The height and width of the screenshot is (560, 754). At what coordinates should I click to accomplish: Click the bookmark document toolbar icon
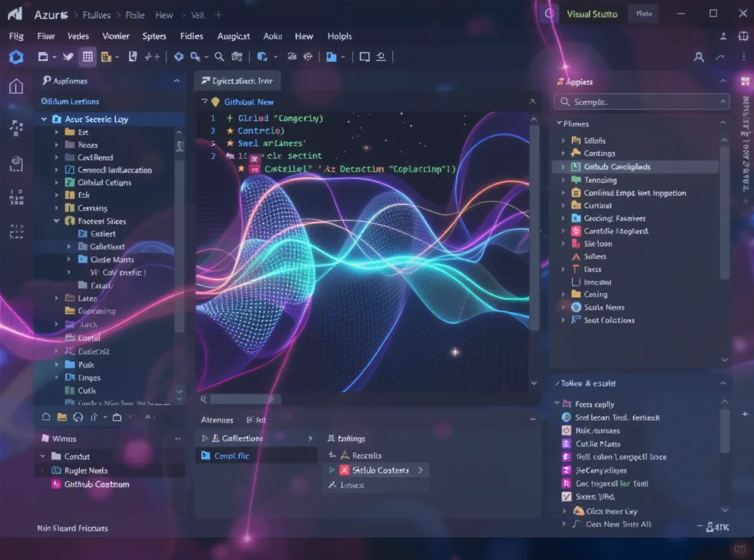(132, 57)
